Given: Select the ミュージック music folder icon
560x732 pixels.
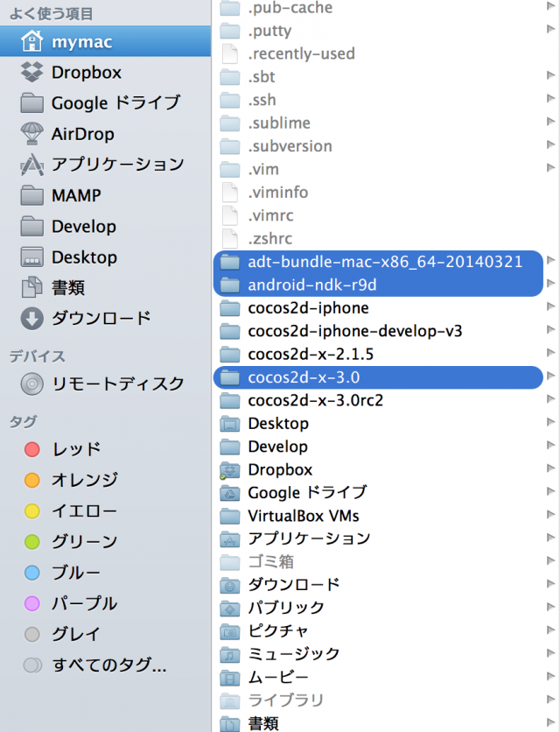Looking at the screenshot, I should (229, 654).
